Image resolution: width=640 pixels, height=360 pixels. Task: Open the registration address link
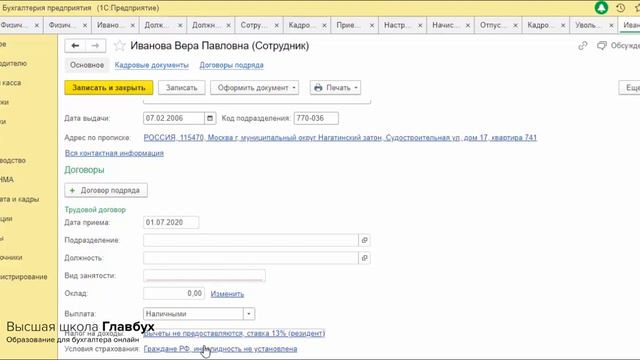(x=340, y=138)
